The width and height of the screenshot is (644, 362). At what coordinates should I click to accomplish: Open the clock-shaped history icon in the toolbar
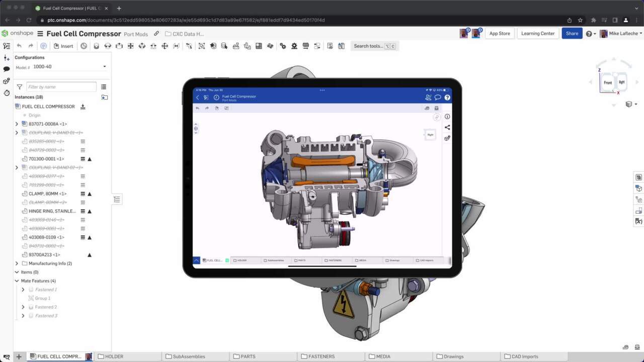[84, 46]
